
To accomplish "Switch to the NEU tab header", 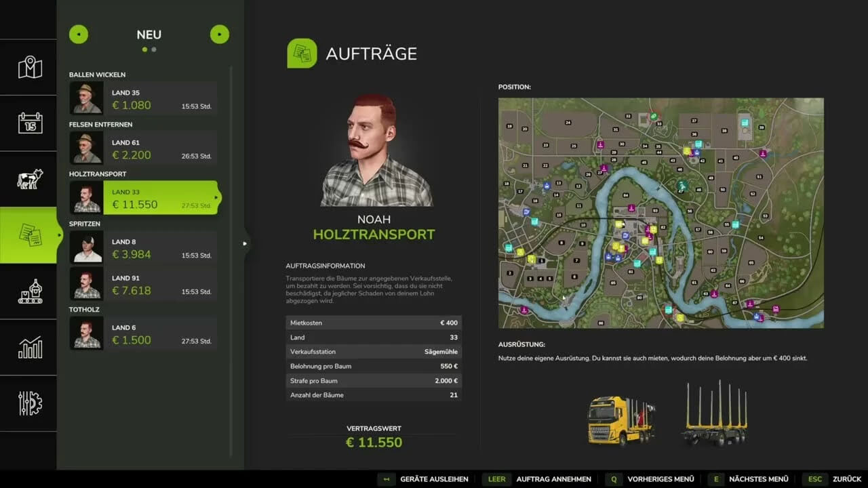I will tap(149, 35).
